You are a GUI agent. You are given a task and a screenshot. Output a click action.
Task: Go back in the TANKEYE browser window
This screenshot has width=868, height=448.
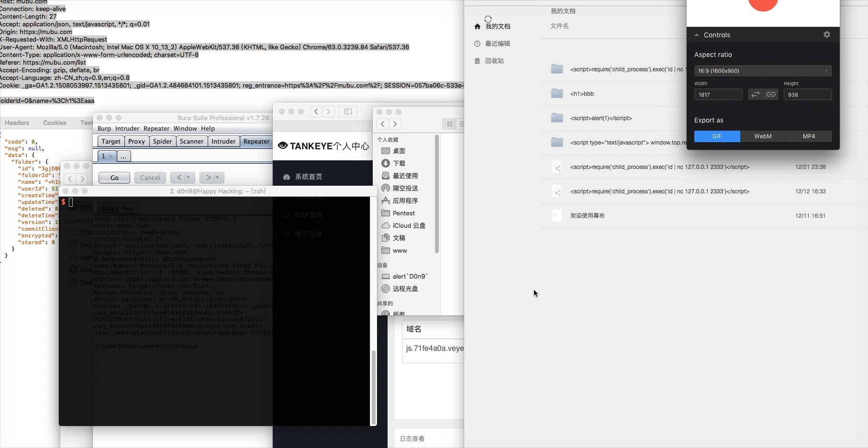click(x=316, y=112)
